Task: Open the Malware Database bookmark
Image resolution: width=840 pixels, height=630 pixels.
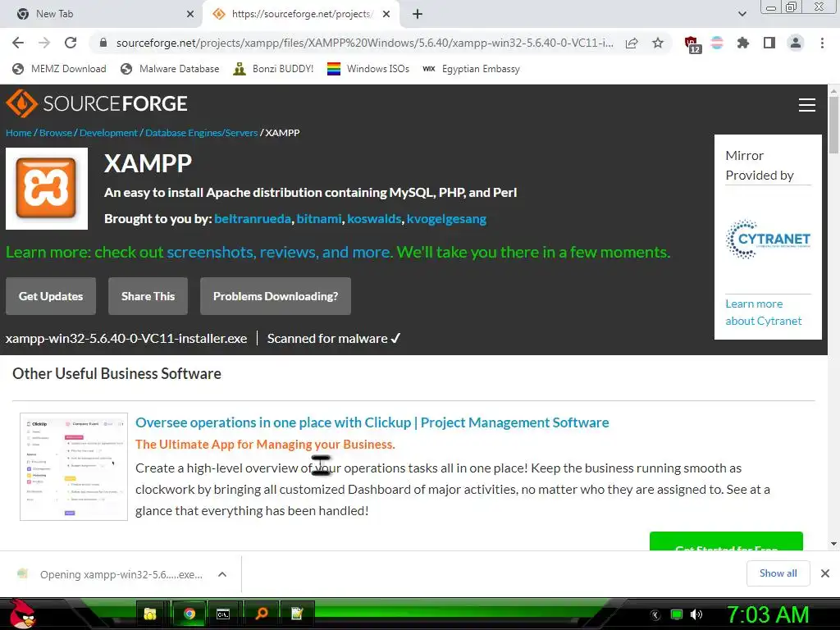Action: coord(171,69)
